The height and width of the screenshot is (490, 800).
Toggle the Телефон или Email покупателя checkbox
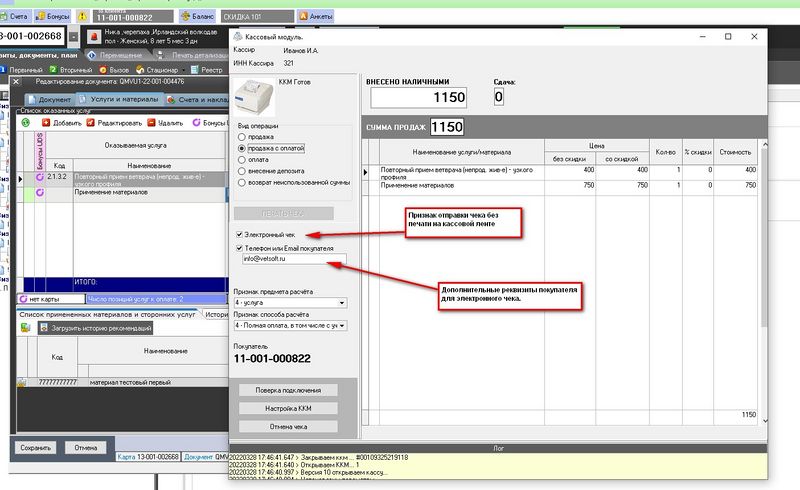pos(238,247)
